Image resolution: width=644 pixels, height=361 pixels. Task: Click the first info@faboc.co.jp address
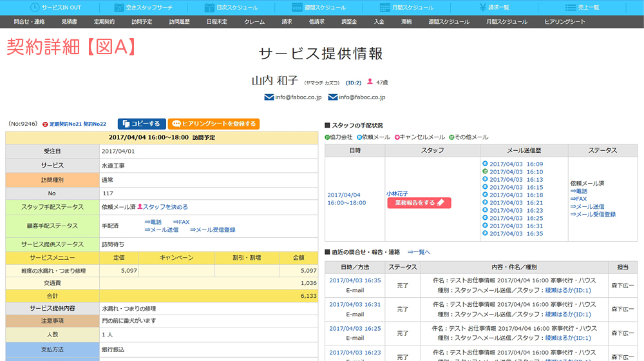click(x=298, y=97)
